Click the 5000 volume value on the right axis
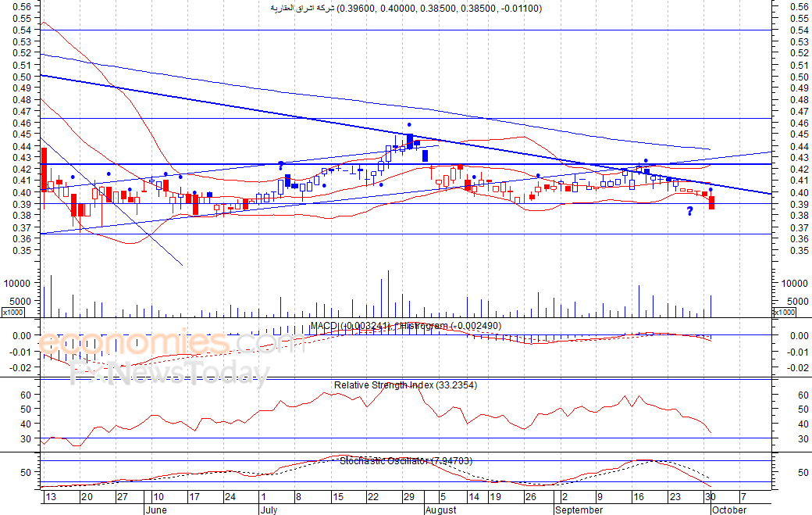The image size is (812, 515). 797,301
